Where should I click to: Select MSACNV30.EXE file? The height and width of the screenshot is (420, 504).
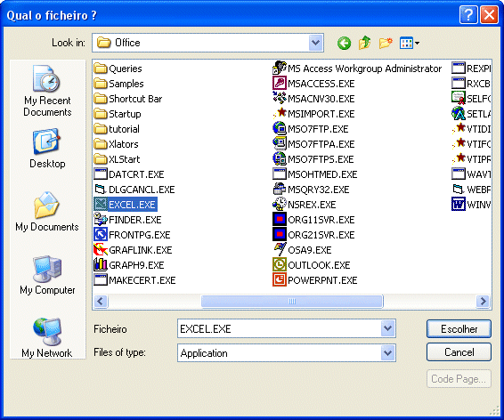(313, 99)
